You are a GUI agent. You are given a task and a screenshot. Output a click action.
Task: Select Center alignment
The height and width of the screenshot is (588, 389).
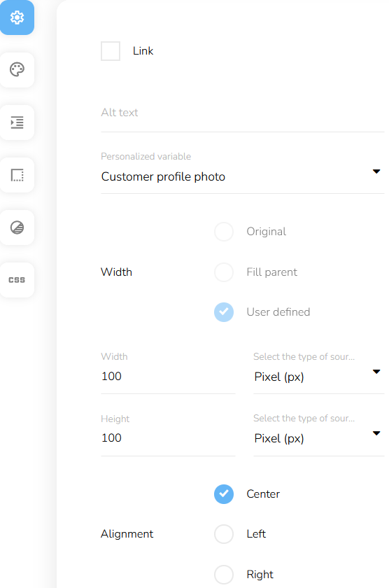[x=224, y=494]
